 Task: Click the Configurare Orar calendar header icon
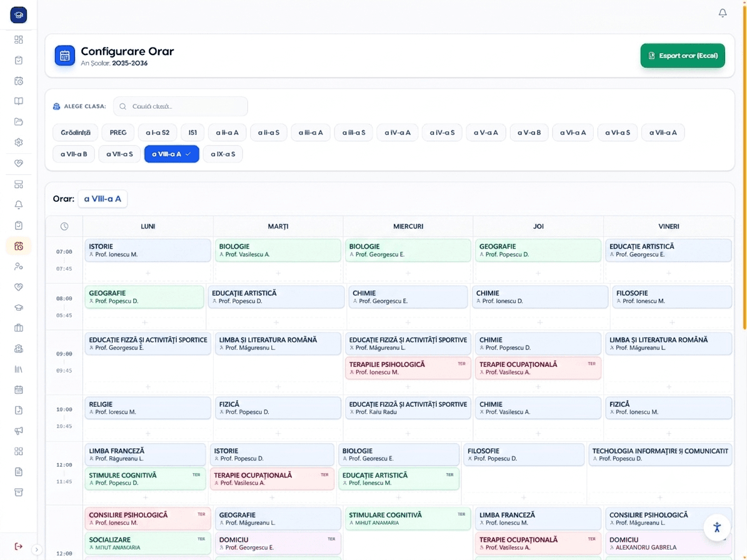pos(65,56)
